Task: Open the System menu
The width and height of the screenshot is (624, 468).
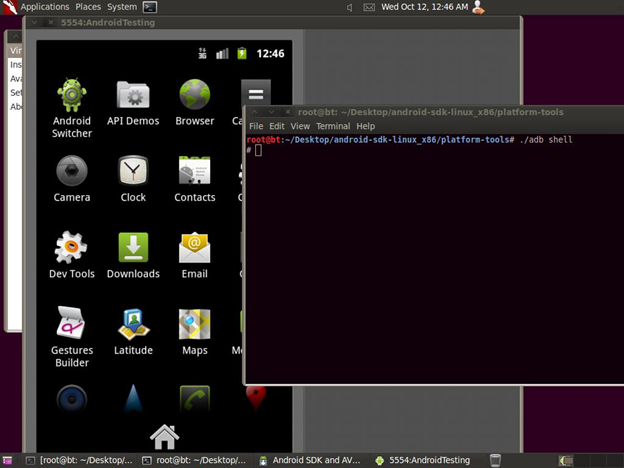Action: pos(122,7)
